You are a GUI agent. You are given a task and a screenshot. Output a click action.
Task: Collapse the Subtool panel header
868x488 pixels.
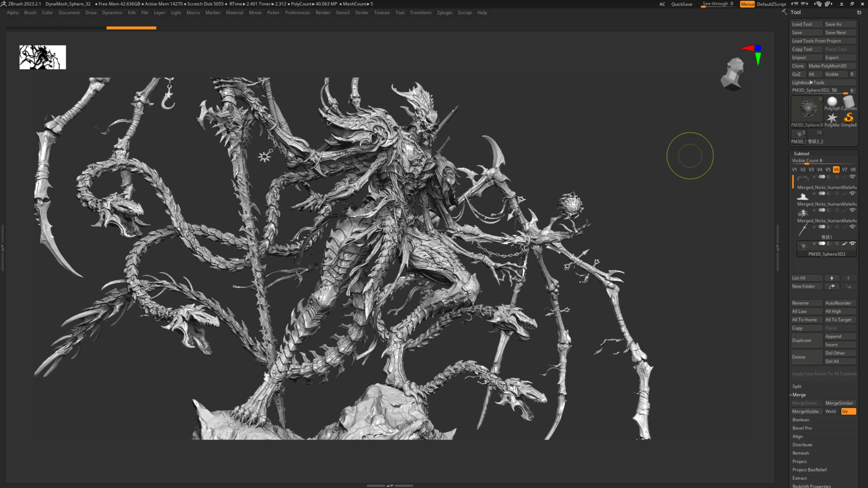[x=802, y=154]
